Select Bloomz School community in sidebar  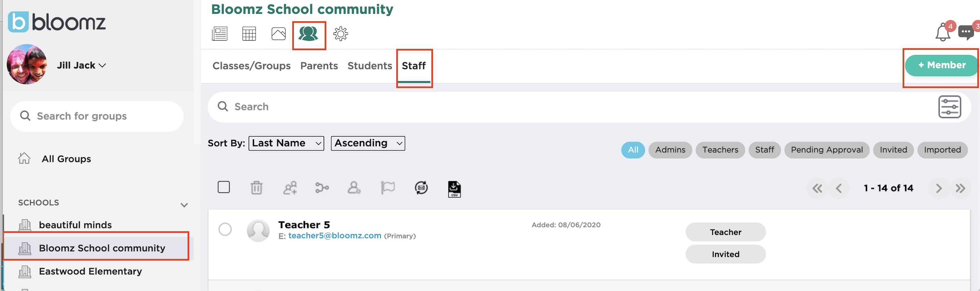click(x=102, y=248)
